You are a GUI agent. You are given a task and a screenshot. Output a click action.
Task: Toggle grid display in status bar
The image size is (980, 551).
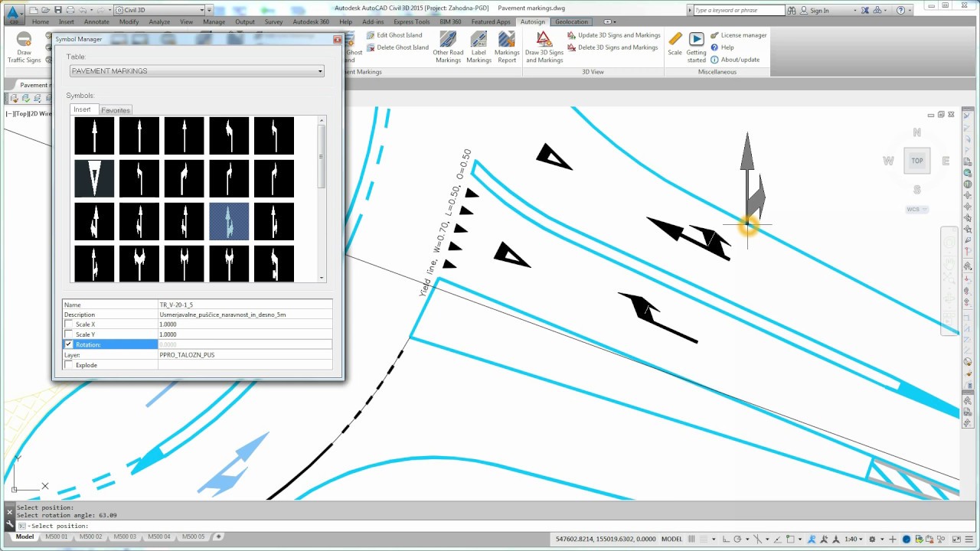click(691, 539)
